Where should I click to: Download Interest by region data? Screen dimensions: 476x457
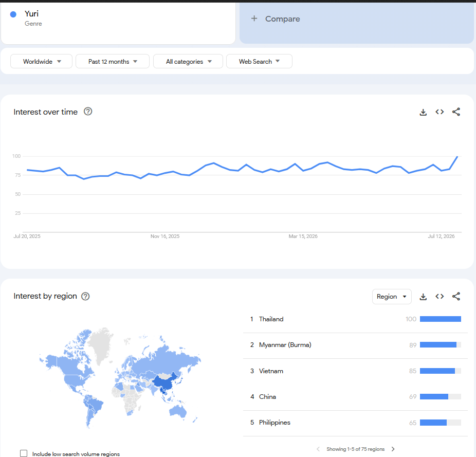click(x=423, y=297)
